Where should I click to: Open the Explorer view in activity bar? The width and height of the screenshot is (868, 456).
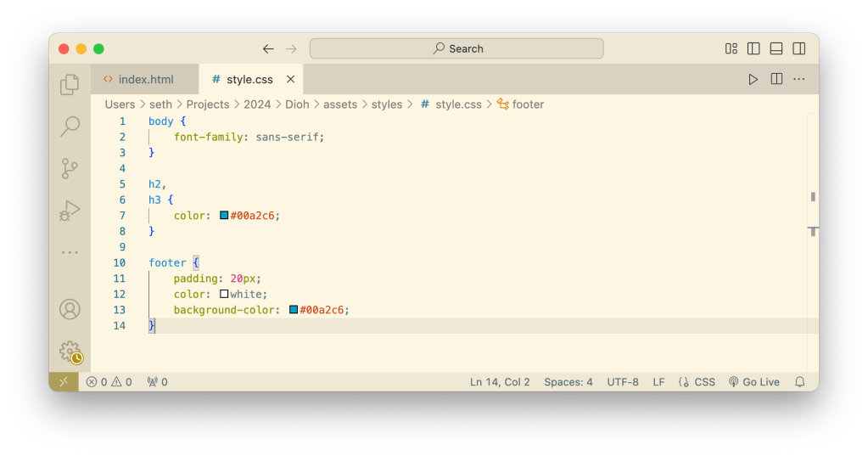70,84
